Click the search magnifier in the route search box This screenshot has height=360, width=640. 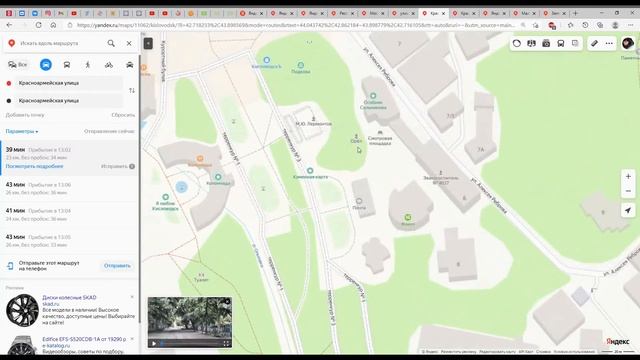[x=111, y=43]
